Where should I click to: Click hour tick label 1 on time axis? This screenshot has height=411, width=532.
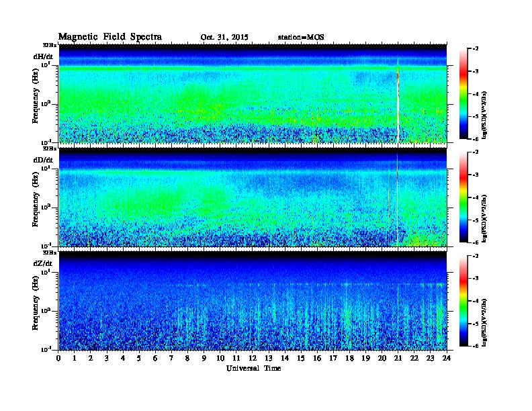(x=75, y=358)
